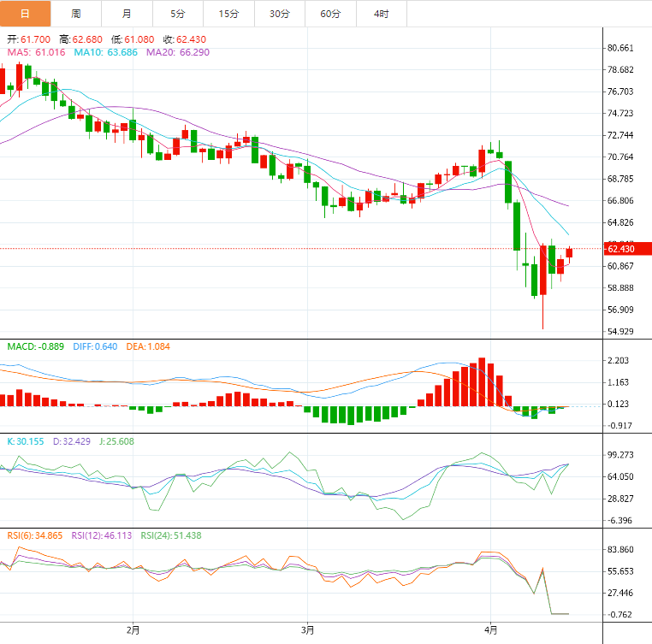
Task: Click the 1.163 MACD axis value
Action: (x=619, y=382)
